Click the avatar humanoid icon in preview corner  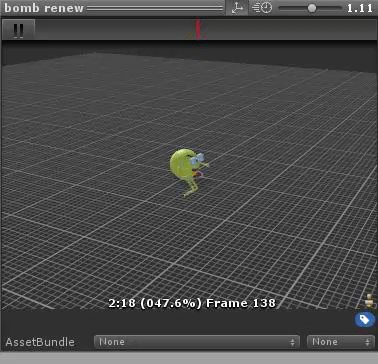[x=369, y=301]
